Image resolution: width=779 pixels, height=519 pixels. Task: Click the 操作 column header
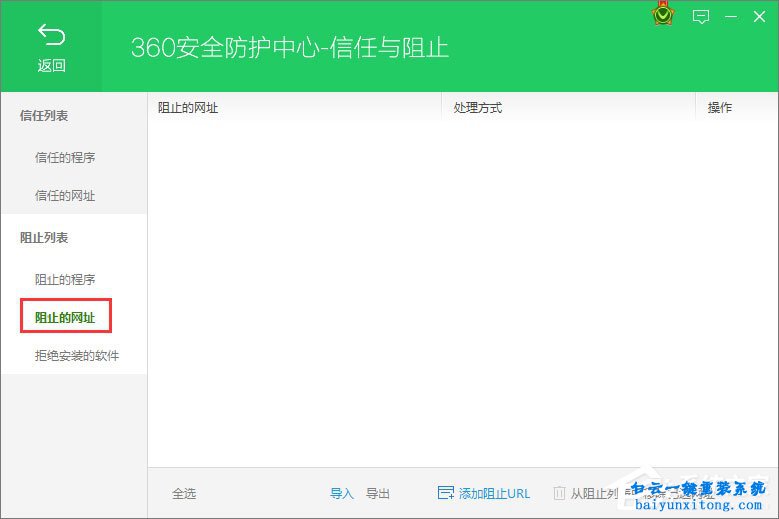720,107
